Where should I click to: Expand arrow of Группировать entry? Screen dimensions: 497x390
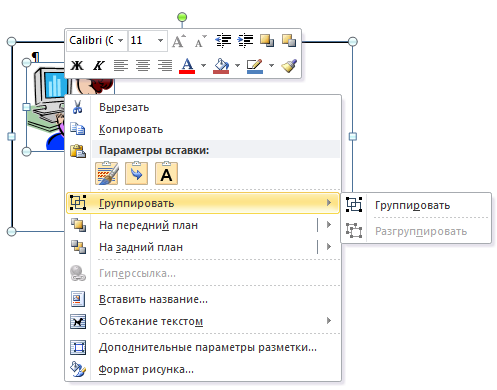[329, 203]
